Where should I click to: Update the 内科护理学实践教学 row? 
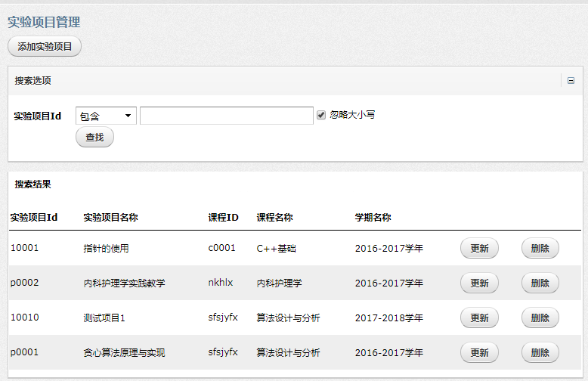(479, 283)
